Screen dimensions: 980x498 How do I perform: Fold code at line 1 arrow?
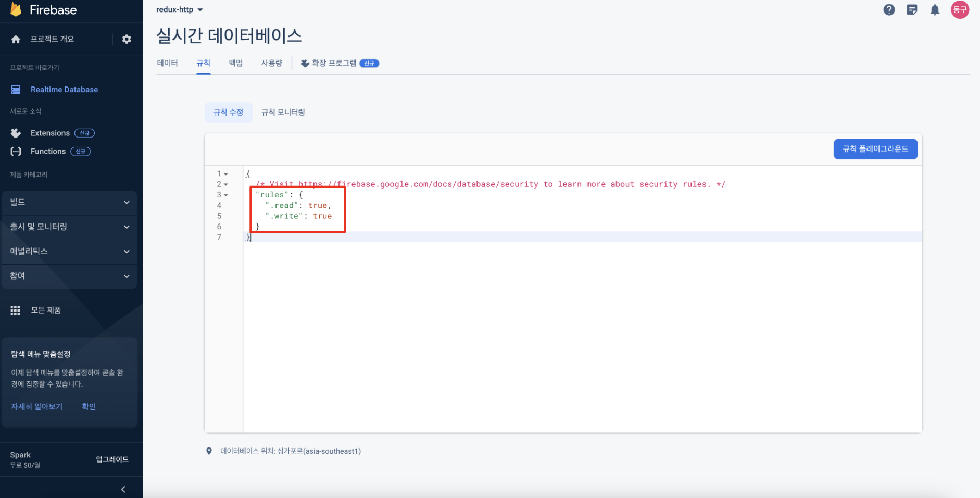click(226, 174)
